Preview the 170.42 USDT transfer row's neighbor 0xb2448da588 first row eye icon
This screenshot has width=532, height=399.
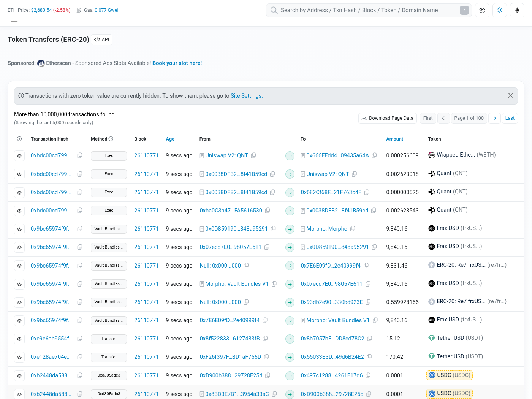[19, 376]
